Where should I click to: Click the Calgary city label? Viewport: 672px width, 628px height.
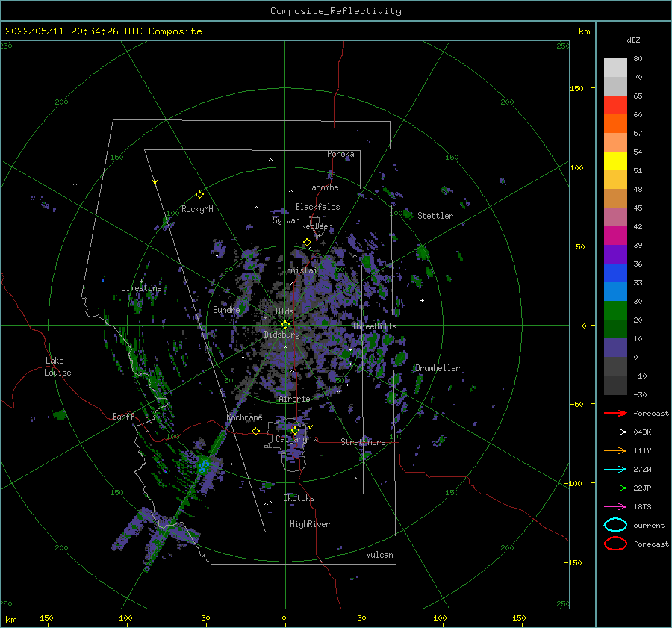pyautogui.click(x=291, y=439)
